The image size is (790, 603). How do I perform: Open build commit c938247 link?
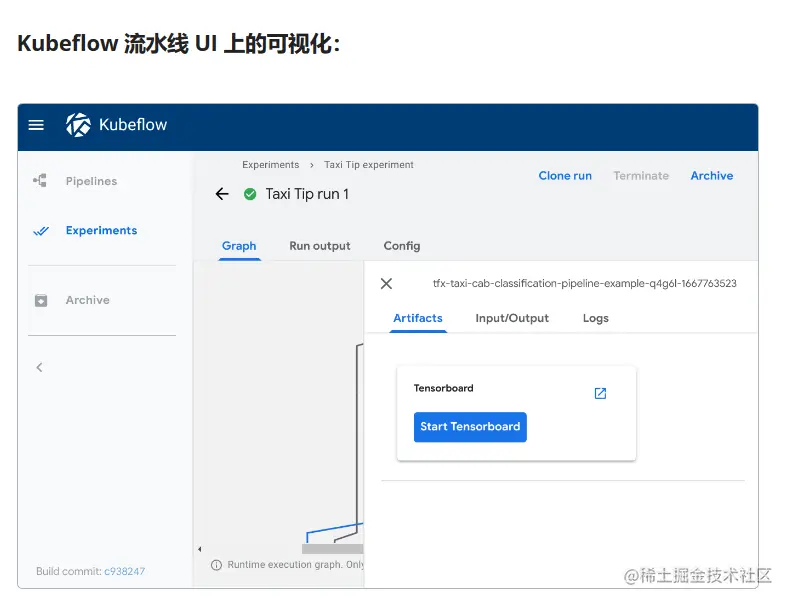tap(124, 571)
